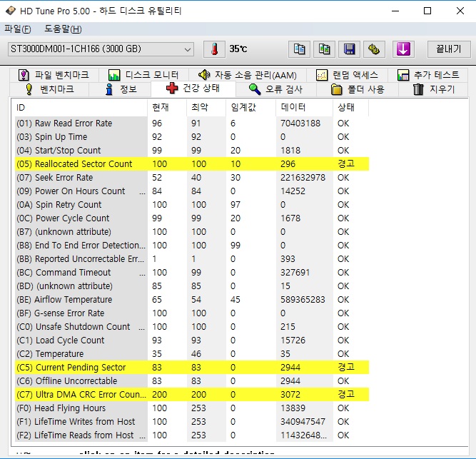Select the (B7) unknown attribute row
This screenshot has width=476, height=459.
(192, 231)
